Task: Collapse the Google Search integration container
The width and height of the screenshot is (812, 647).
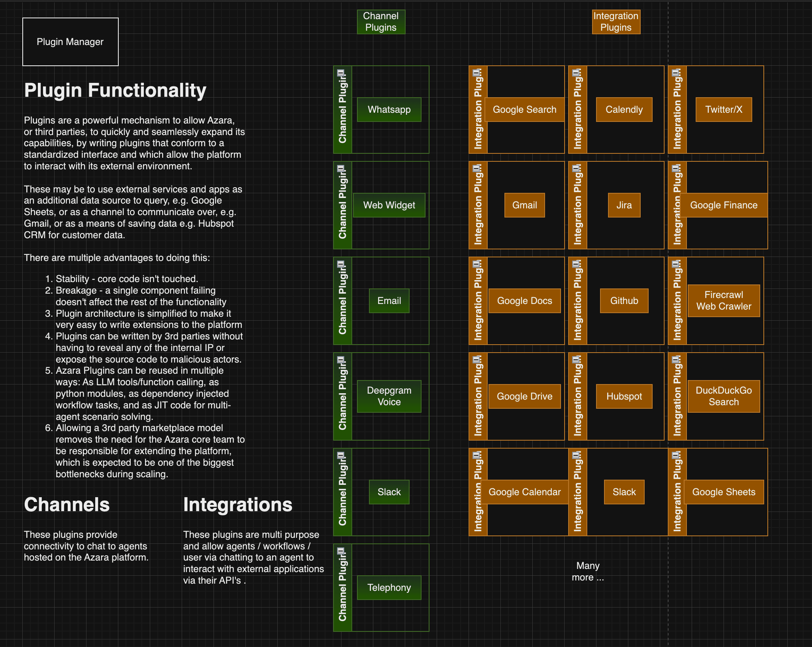Action: point(476,73)
